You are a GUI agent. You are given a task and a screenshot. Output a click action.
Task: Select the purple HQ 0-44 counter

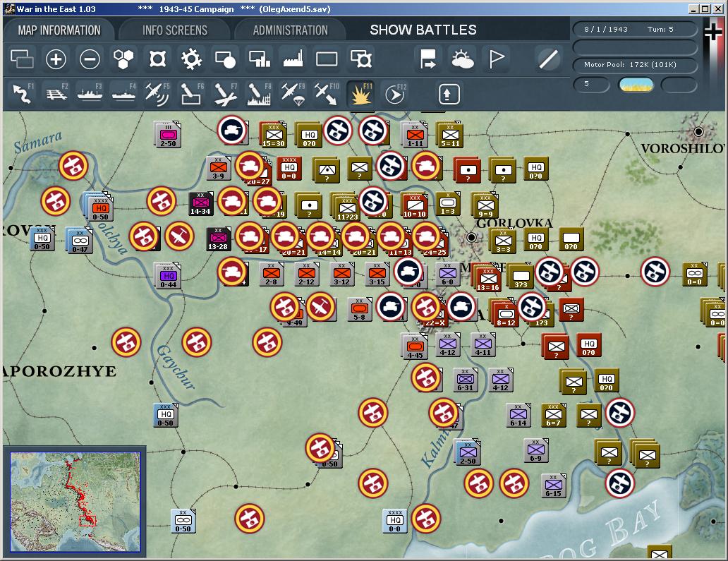coord(168,276)
